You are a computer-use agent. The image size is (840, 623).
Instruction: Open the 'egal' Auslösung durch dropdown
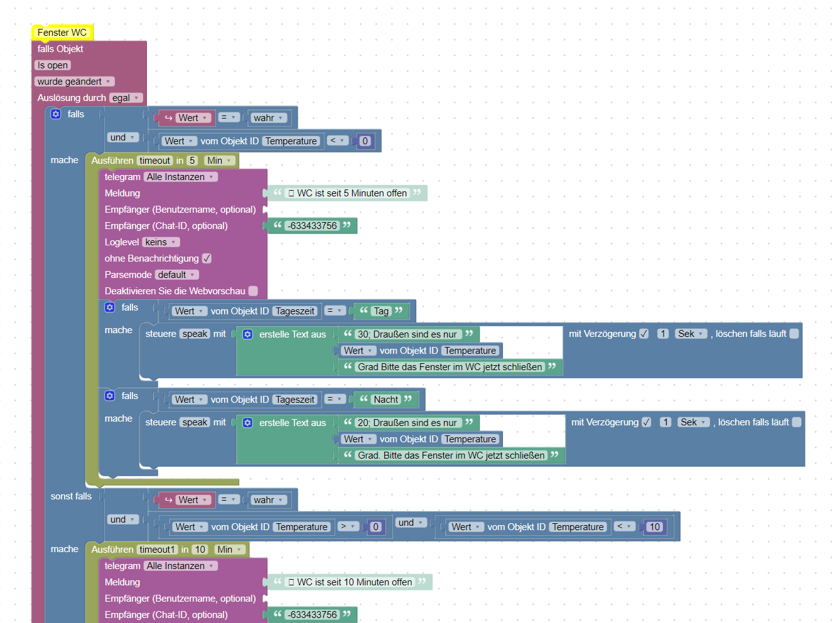pos(126,98)
